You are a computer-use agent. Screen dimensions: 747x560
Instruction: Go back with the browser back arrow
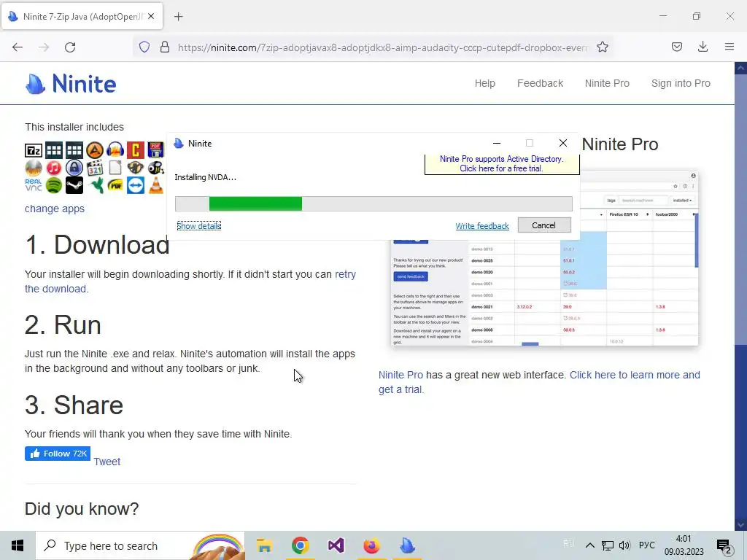click(x=18, y=47)
